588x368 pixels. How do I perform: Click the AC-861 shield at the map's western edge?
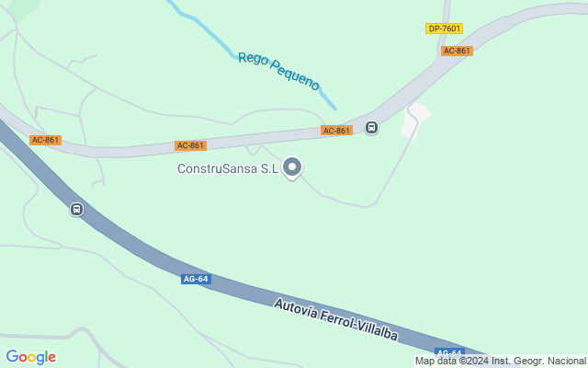pyautogui.click(x=45, y=140)
